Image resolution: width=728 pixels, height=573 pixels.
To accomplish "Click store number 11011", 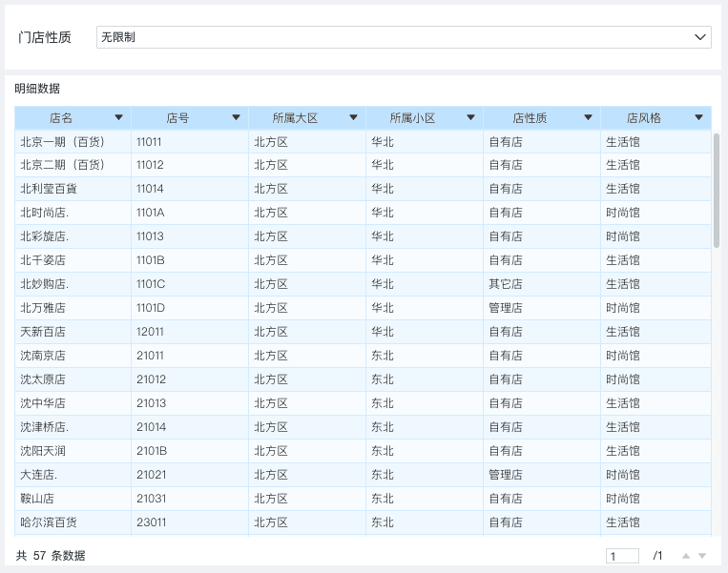I will 149,142.
